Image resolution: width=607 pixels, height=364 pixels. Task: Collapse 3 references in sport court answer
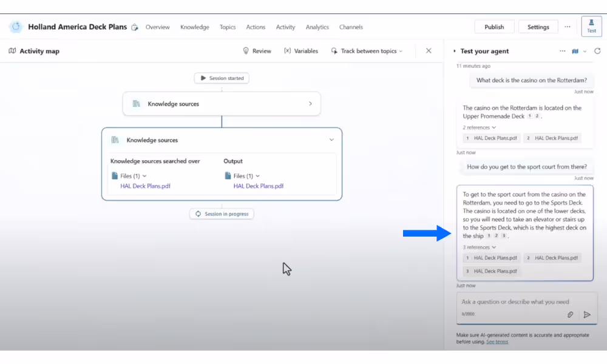coord(480,247)
